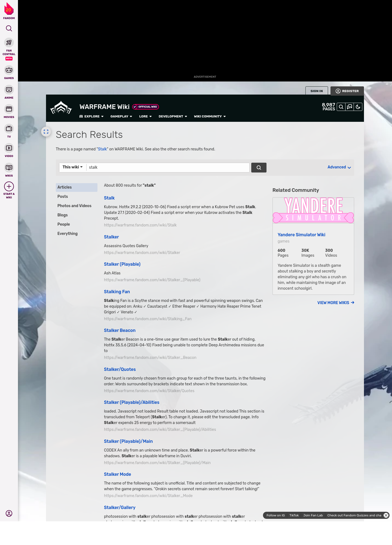Click the search text field containing stalk
392x545 pixels.
click(168, 168)
